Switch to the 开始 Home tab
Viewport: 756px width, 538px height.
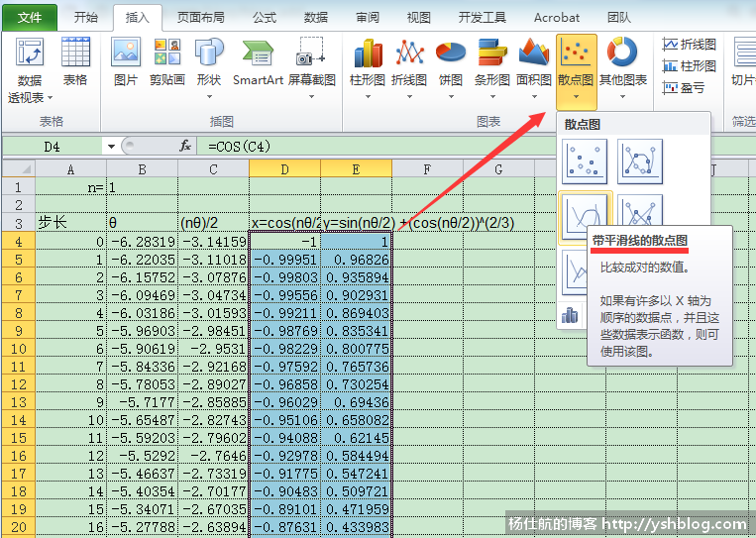pyautogui.click(x=86, y=18)
